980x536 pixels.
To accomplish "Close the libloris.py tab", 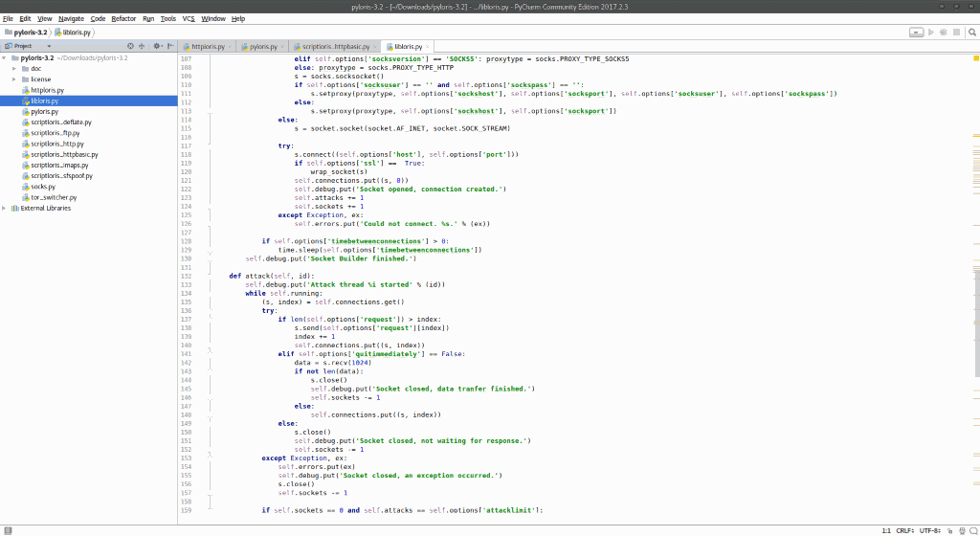I will coord(428,47).
